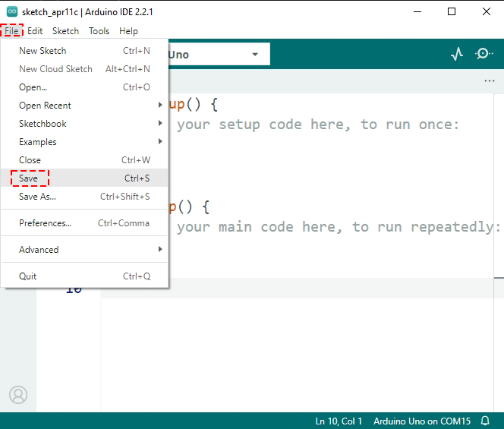Expand the Examples submenu
Screen dimensions: 504x429
[84, 141]
